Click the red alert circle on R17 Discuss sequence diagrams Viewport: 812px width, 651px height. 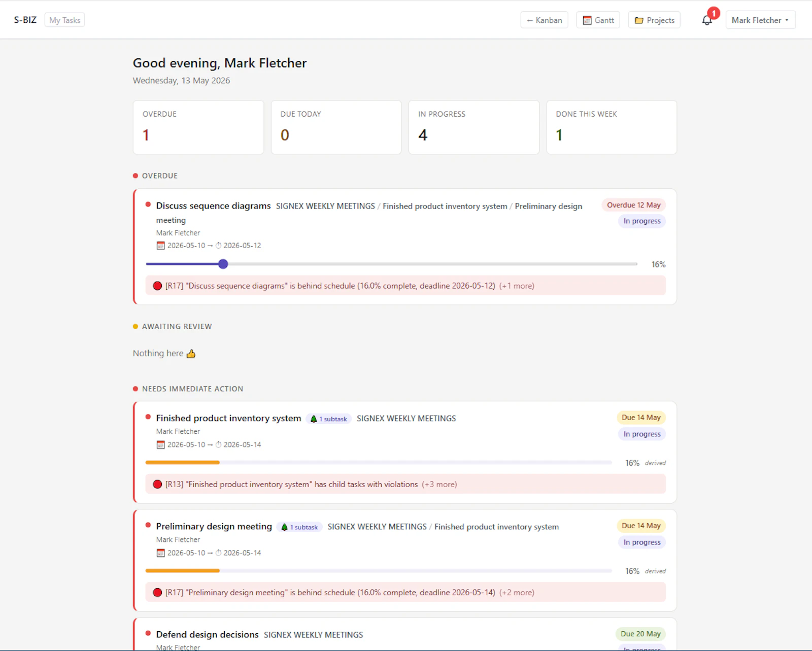point(157,286)
